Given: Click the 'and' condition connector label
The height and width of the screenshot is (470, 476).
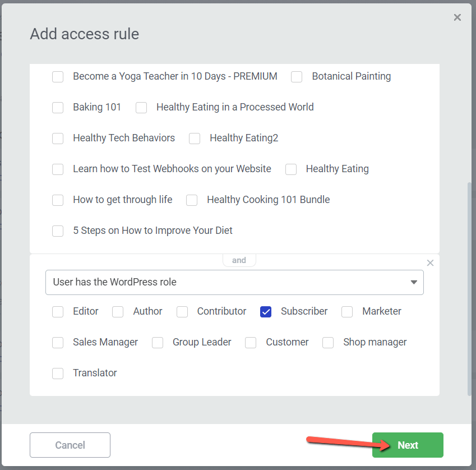Looking at the screenshot, I should (239, 260).
